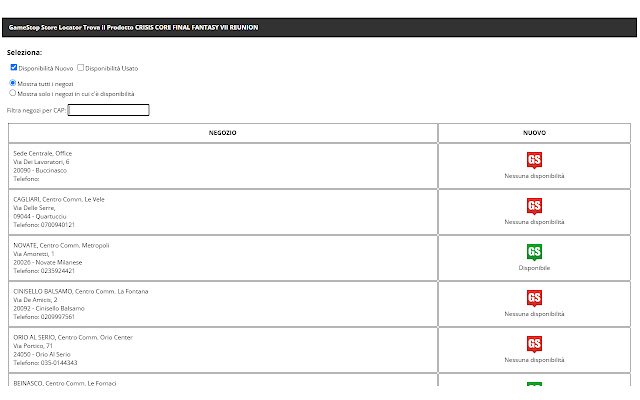This screenshot has height=400, width=640.
Task: Click the red GS icon for Orio Al Serio
Action: [534, 344]
